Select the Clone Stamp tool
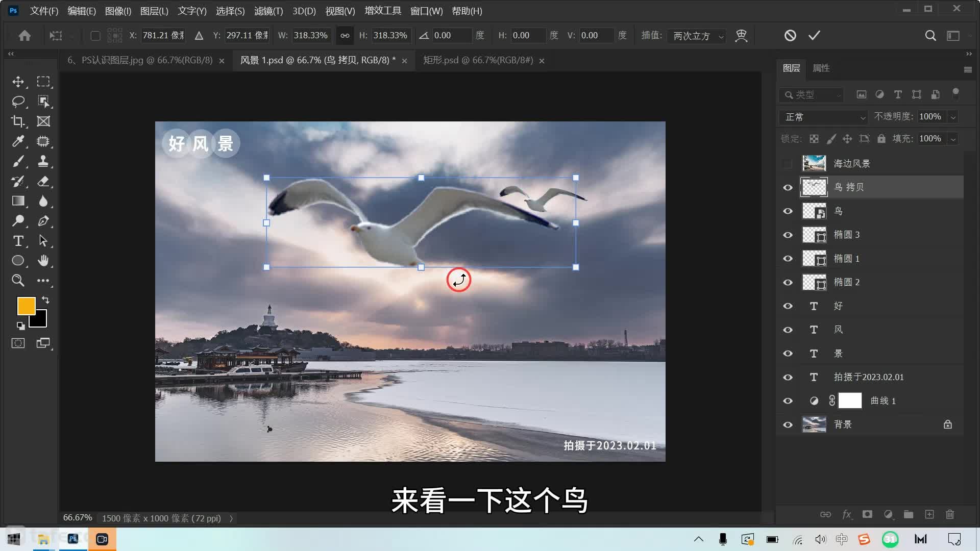980x551 pixels. click(43, 161)
